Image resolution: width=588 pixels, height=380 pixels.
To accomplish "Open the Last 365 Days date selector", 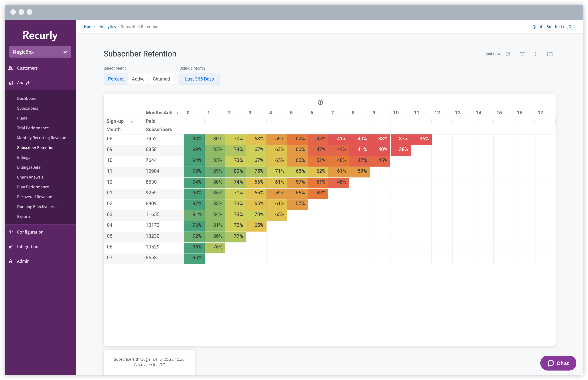I will tap(199, 79).
